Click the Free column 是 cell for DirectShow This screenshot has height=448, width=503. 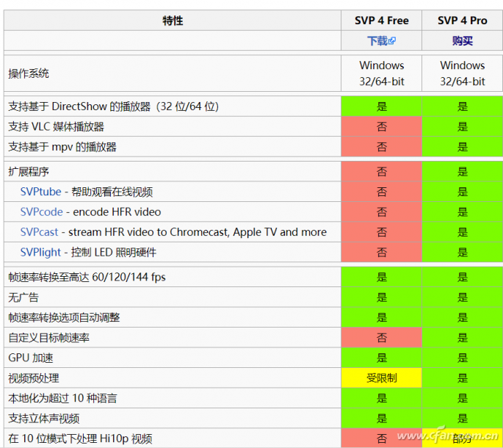pos(381,106)
